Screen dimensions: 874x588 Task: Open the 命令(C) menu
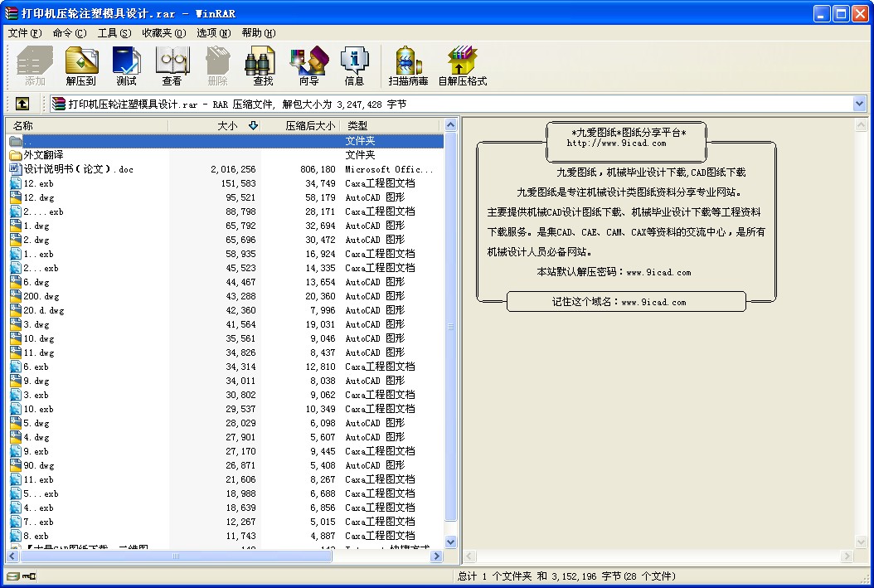(x=70, y=33)
